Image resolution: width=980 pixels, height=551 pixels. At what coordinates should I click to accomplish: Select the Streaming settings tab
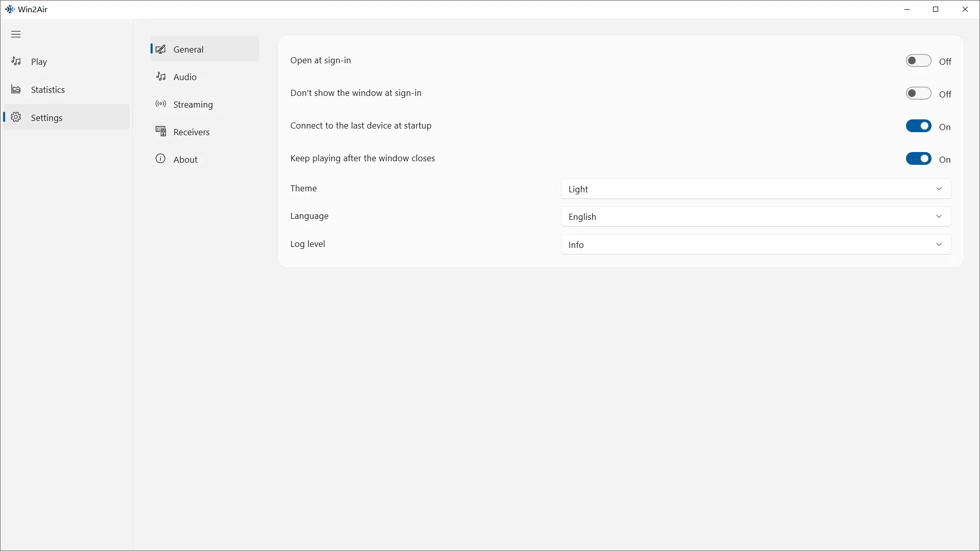tap(205, 104)
